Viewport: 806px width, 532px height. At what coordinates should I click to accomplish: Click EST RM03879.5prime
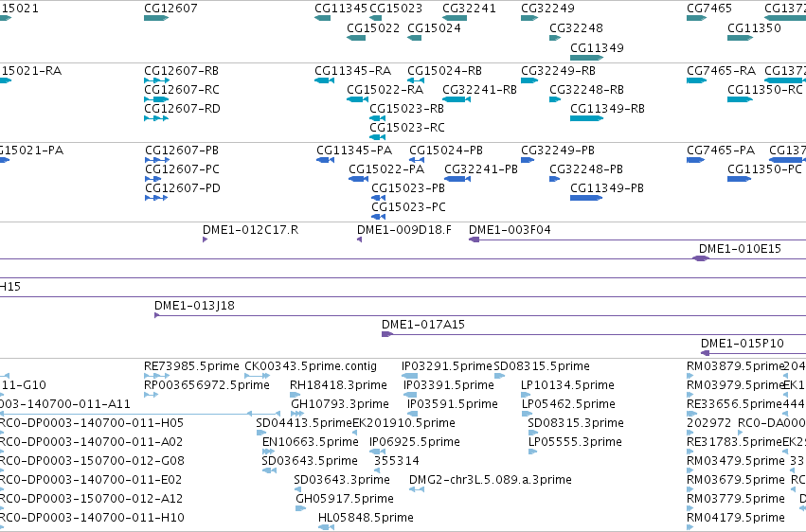[x=736, y=366]
